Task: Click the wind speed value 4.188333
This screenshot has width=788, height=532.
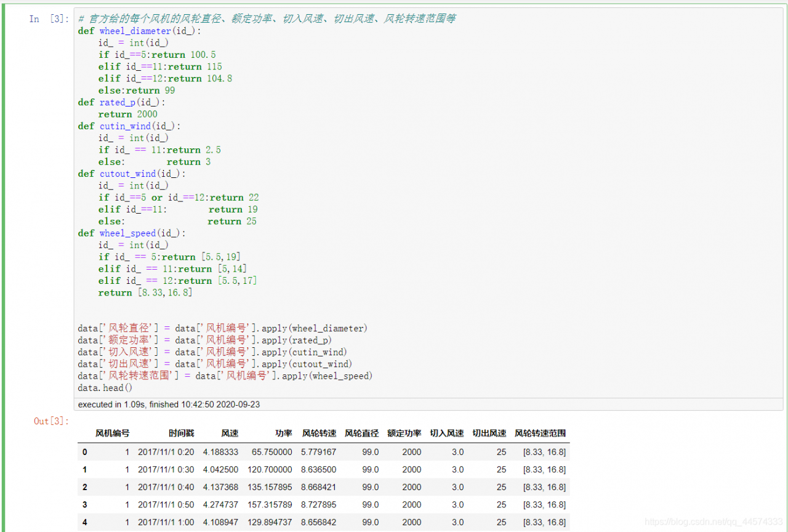Action: (220, 452)
